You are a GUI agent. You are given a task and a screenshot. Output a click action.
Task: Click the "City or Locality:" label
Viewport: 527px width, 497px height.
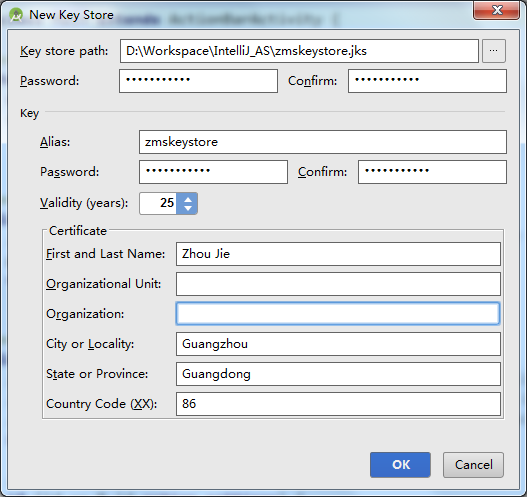[90, 344]
